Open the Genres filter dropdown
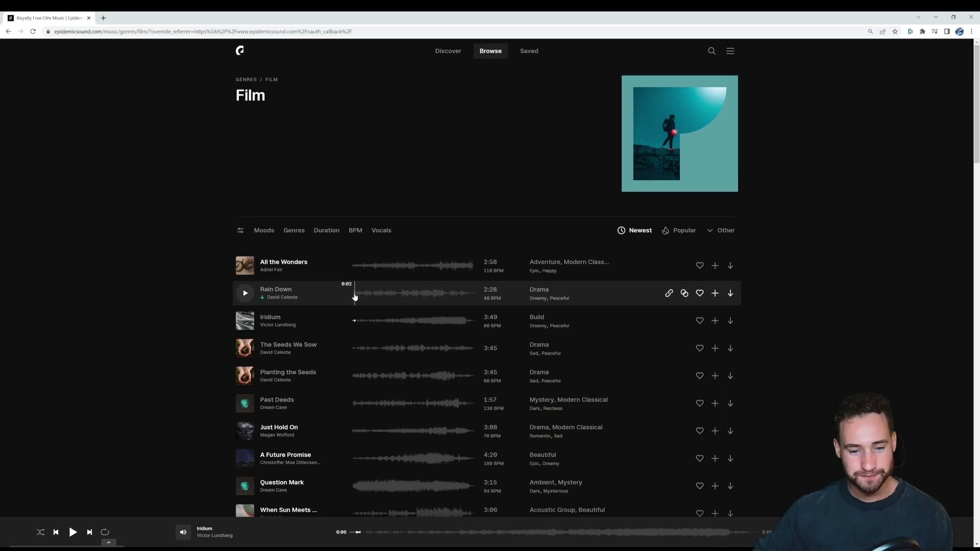 [294, 230]
